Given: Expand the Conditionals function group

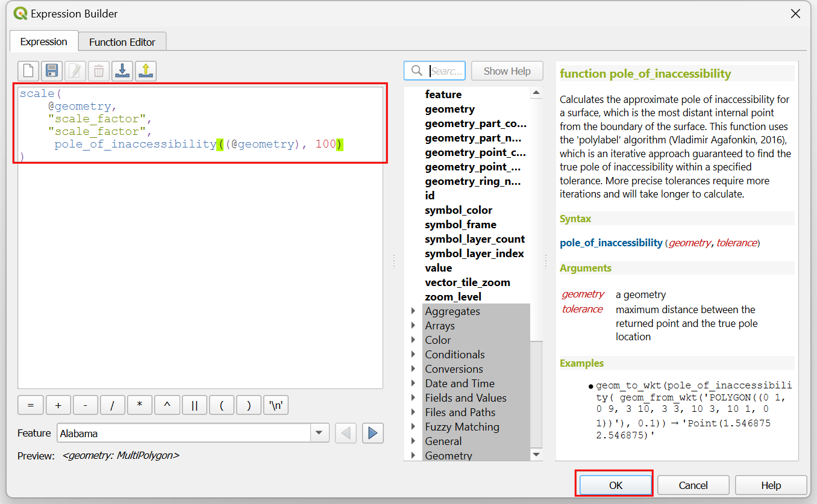Looking at the screenshot, I should (413, 355).
